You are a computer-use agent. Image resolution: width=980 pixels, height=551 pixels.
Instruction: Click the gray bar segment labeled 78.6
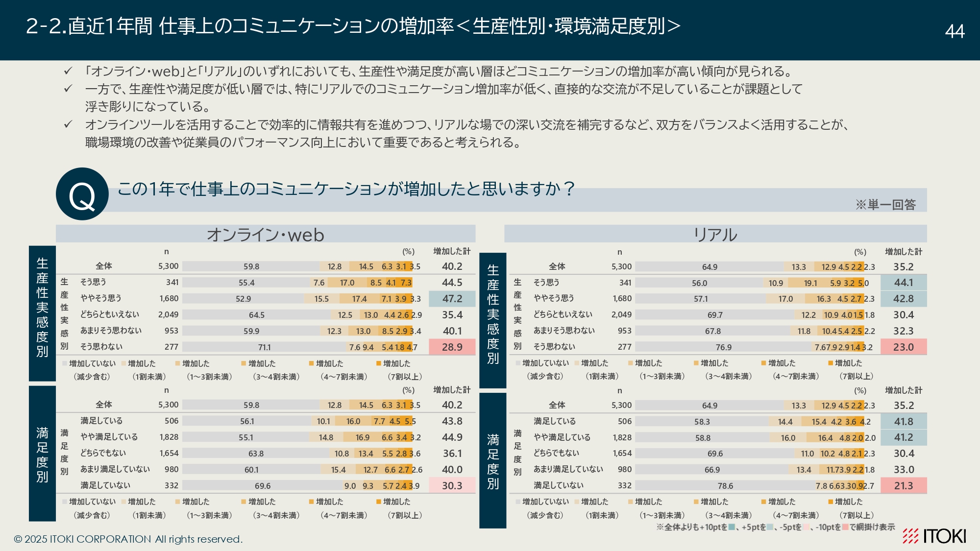pos(725,485)
